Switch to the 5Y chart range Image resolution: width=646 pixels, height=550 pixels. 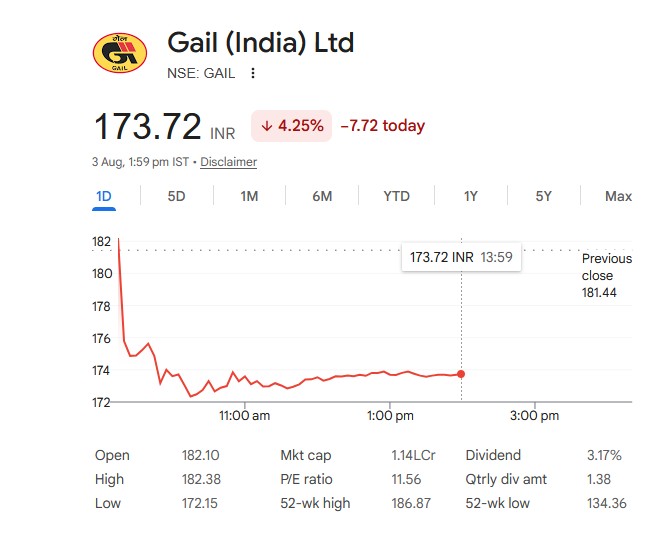543,197
